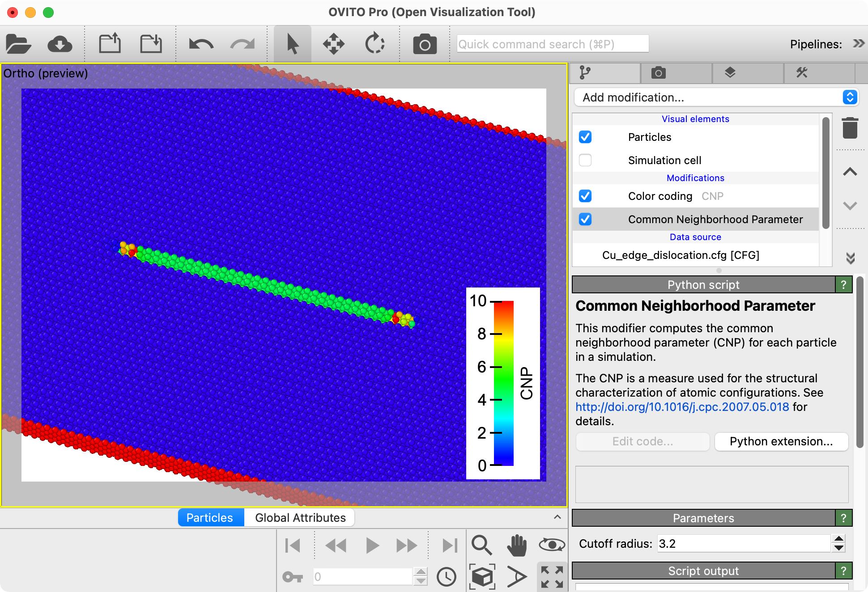Select the rotate view tool in toolbar

click(x=374, y=44)
